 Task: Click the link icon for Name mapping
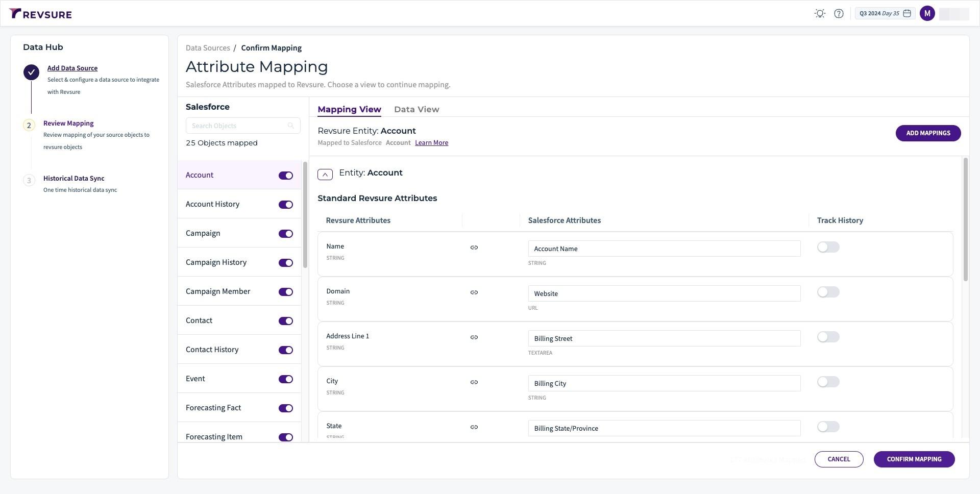474,248
